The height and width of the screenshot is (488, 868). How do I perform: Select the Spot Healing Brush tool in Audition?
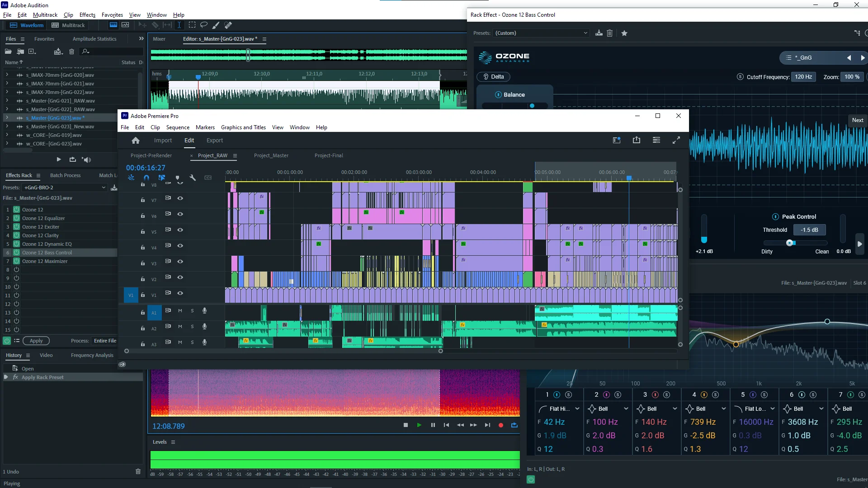click(228, 25)
